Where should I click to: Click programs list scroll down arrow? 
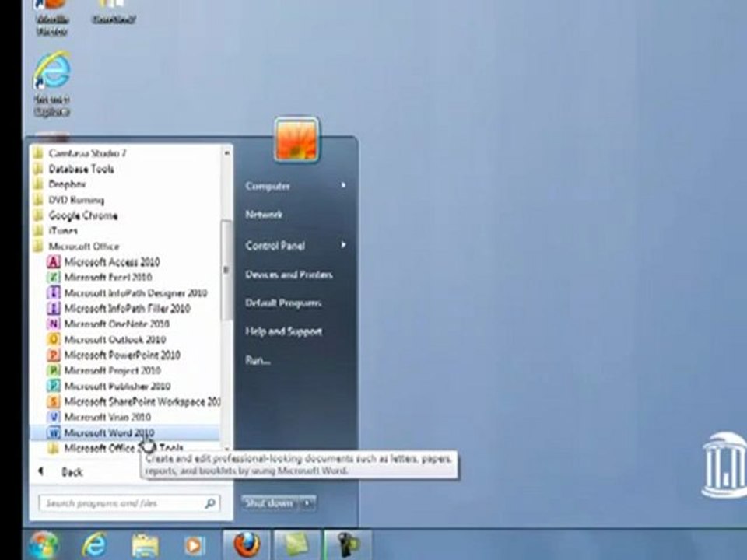[x=226, y=448]
